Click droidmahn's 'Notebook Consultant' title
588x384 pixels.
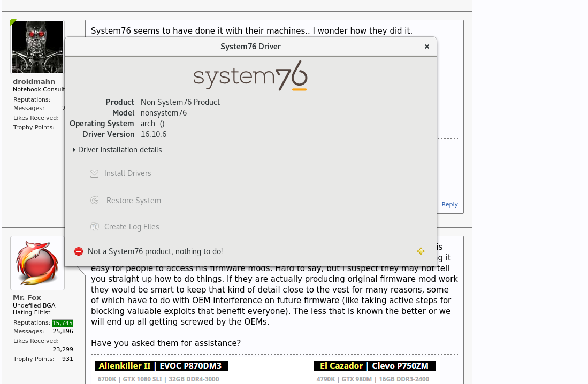[39, 90]
